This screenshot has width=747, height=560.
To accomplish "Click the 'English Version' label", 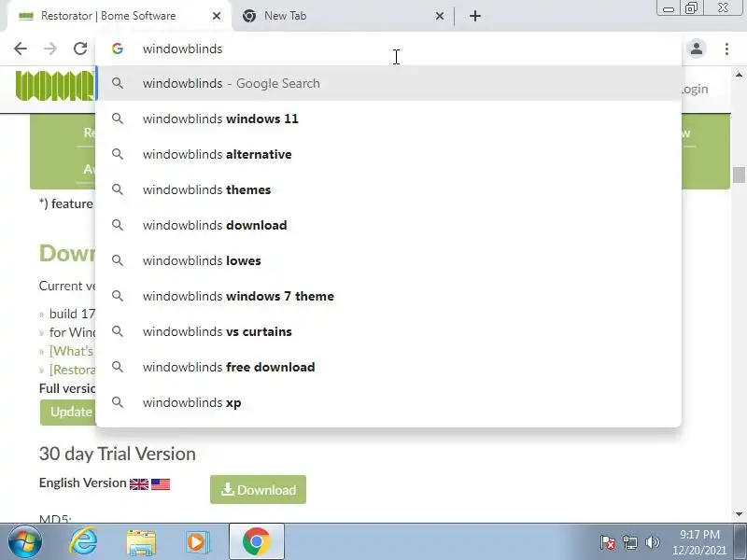I will click(82, 483).
